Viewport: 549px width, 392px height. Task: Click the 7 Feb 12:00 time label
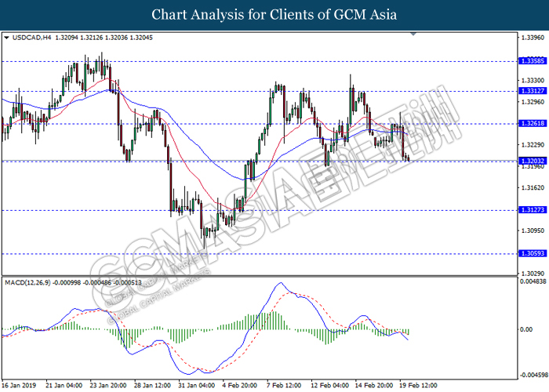pyautogui.click(x=284, y=386)
